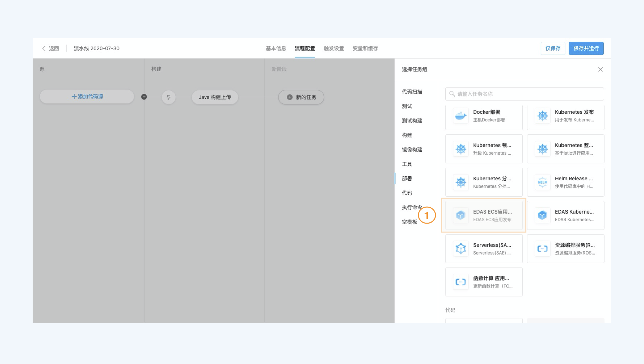
Task: Click the EDAS ECS应用 cube icon
Action: (x=461, y=215)
